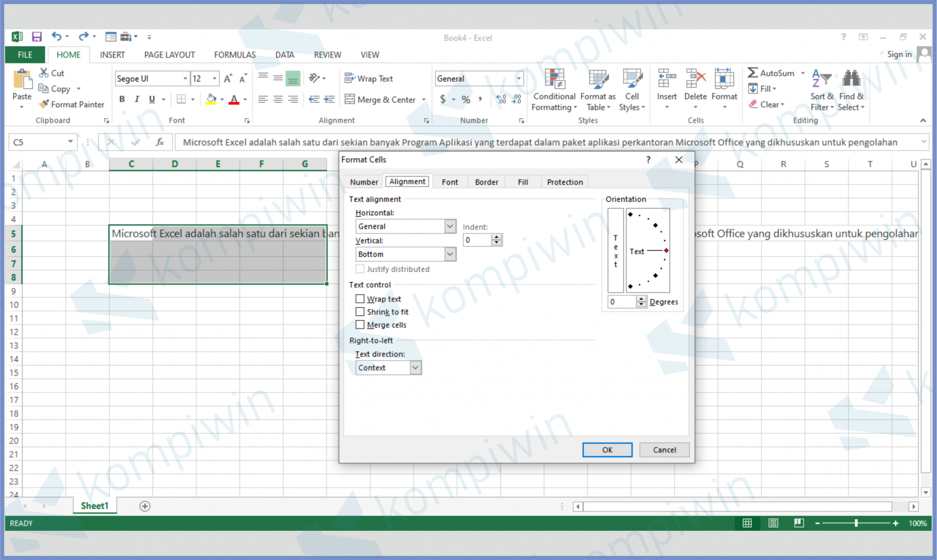937x560 pixels.
Task: Open the Sort & Filter menu
Action: point(821,90)
